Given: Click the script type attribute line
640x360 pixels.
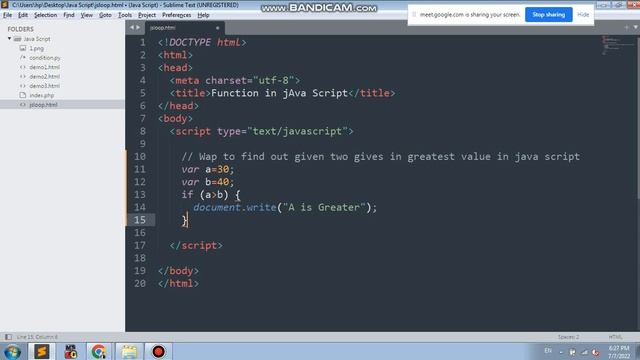Looking at the screenshot, I should click(x=261, y=131).
